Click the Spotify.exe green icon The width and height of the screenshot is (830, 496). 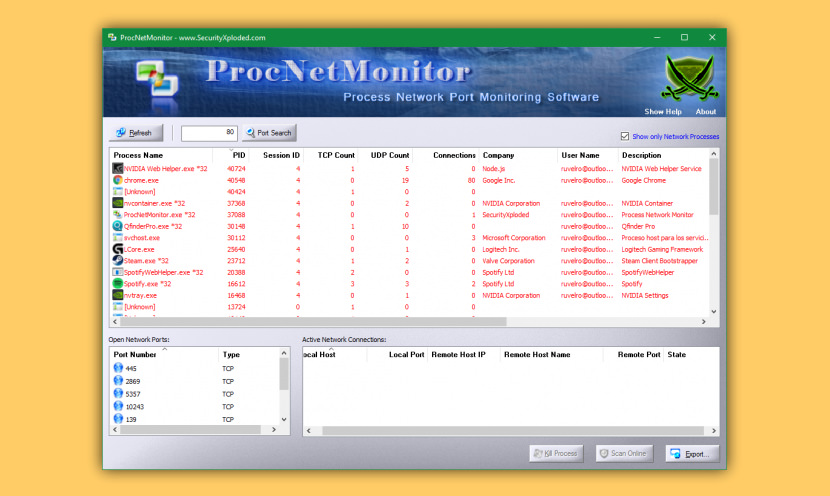(118, 284)
